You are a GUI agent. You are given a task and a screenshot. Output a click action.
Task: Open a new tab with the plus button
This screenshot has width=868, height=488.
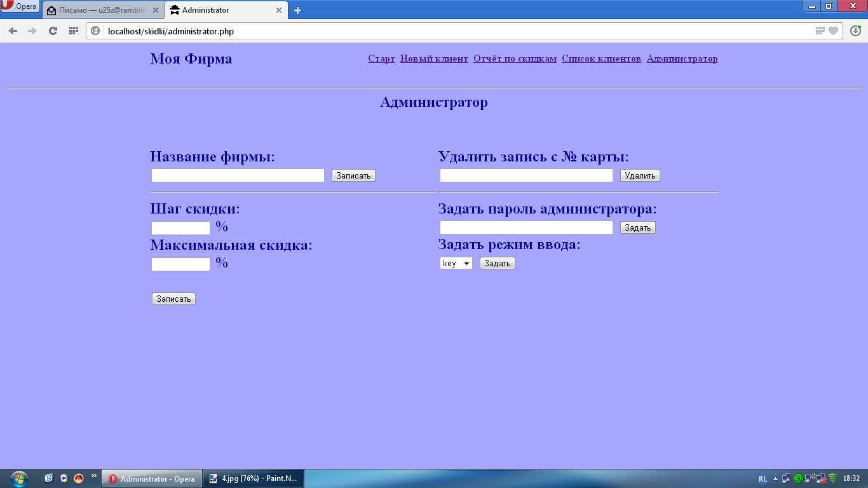pyautogui.click(x=297, y=10)
